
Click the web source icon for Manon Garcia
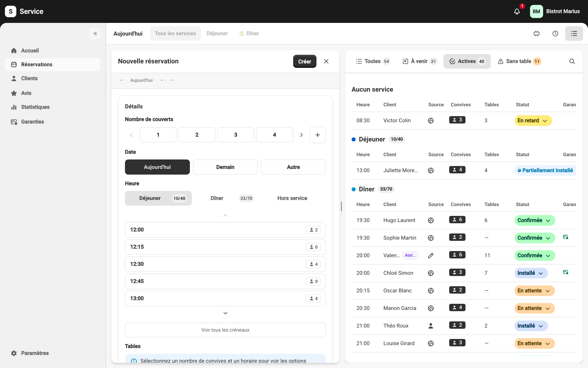tap(431, 308)
